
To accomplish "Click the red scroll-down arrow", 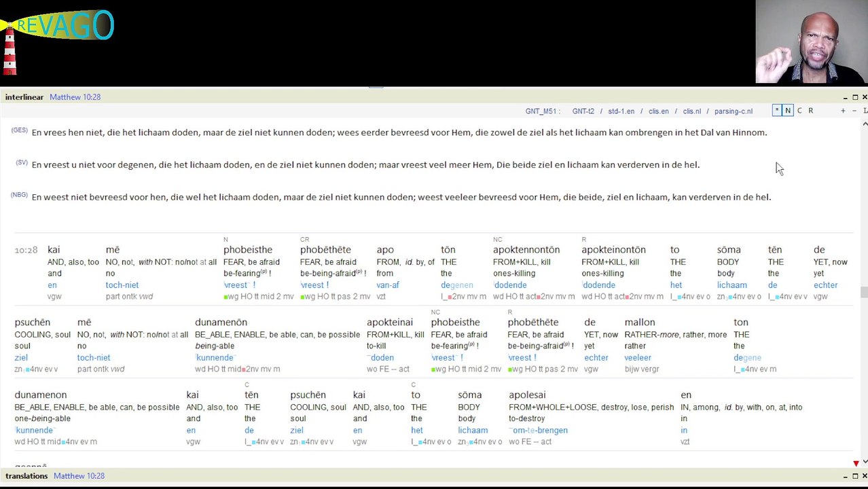I will pos(856,463).
